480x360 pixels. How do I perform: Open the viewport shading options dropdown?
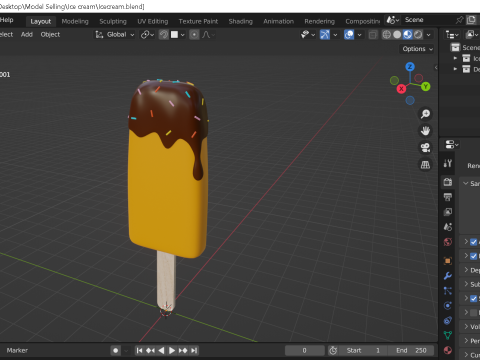coord(428,35)
